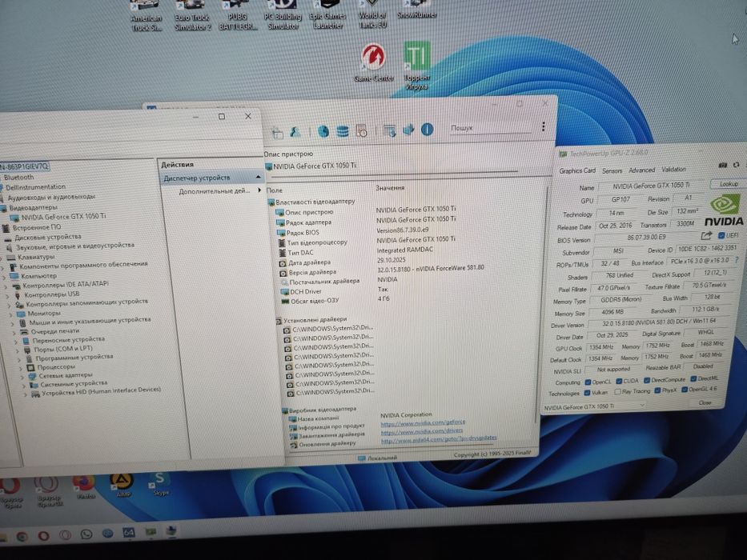This screenshot has height=560, width=747.
Task: Expand Контроллеры USB node in Device Manager
Action: pos(8,295)
